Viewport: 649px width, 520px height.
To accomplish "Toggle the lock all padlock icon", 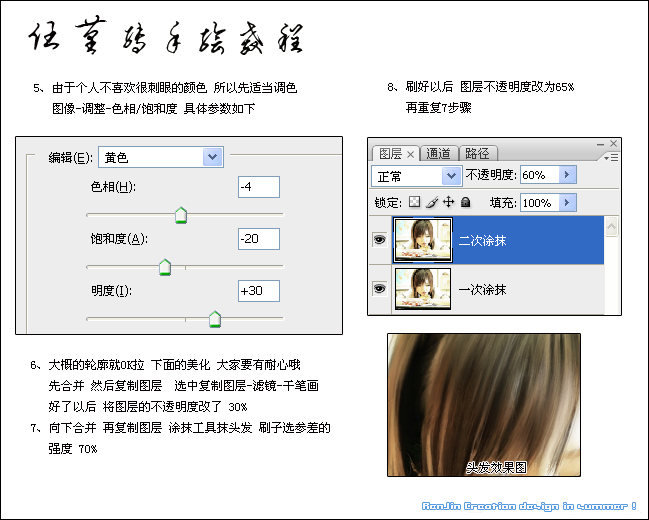I will click(466, 202).
